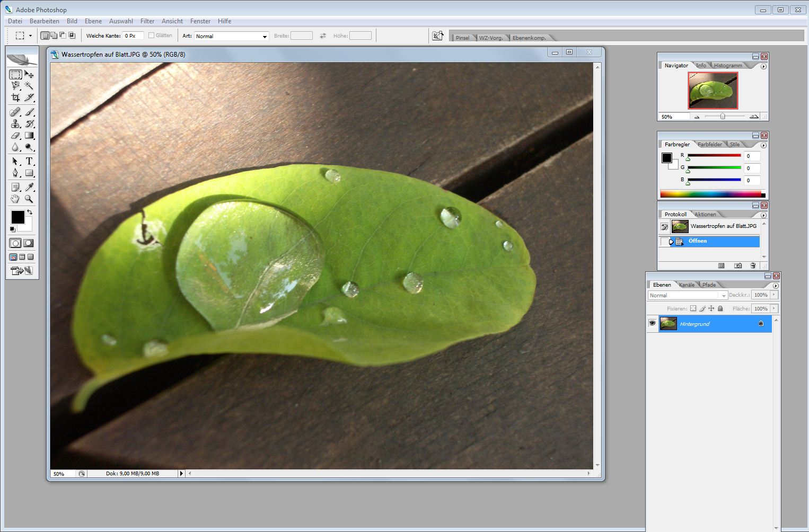
Task: Lock transparent pixels in the Ebenen panel
Action: (693, 308)
